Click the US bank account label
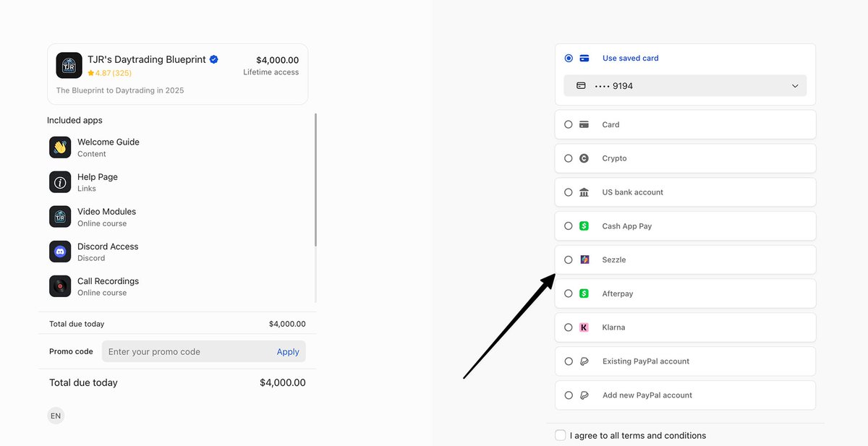 pos(633,192)
